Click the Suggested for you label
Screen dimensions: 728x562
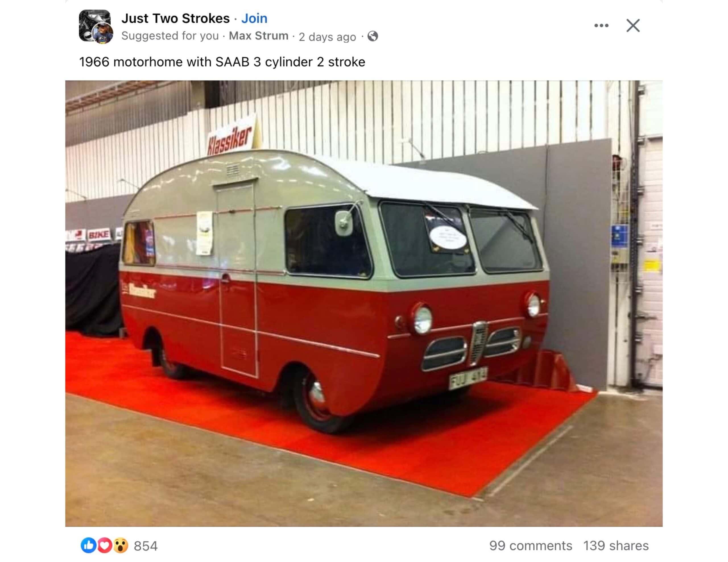point(170,36)
